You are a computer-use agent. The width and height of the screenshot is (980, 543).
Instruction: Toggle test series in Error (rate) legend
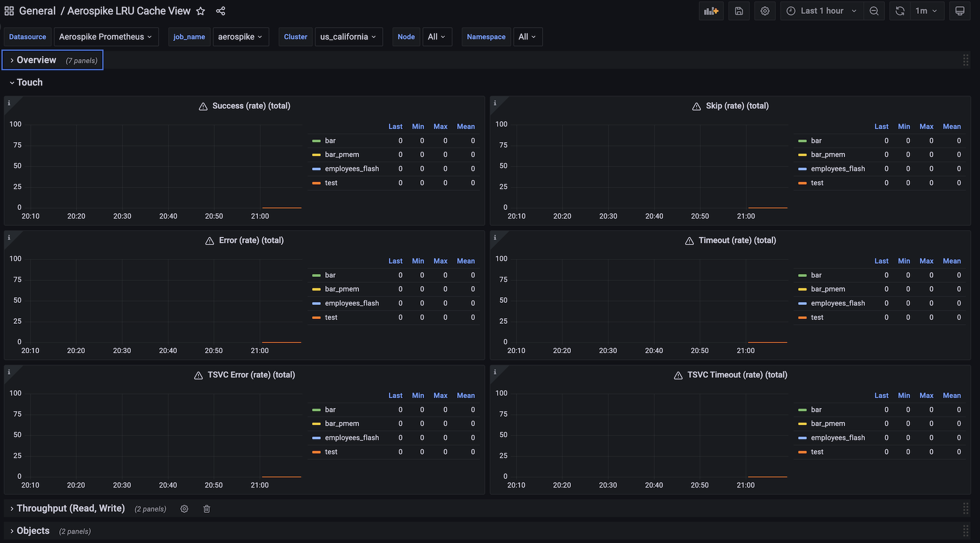331,317
